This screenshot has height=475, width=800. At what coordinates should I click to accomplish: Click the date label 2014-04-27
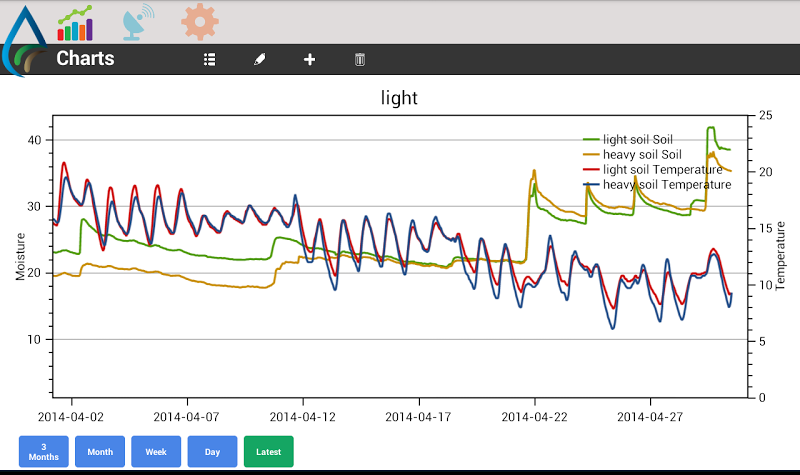(x=650, y=417)
